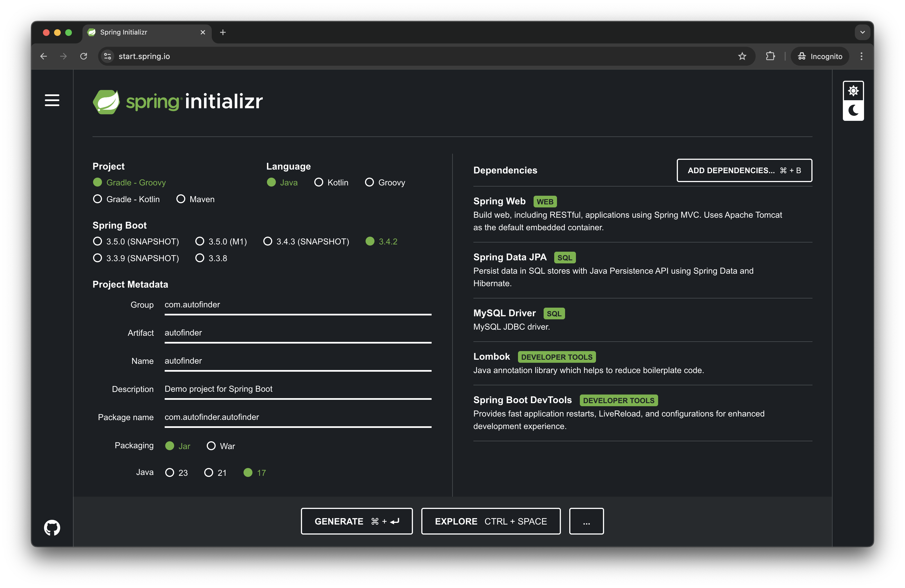Viewport: 905px width, 588px height.
Task: Choose Spring Boot 3.4.2
Action: tap(381, 241)
